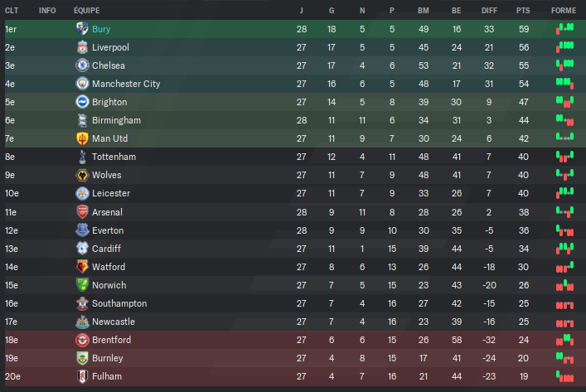Screen dimensions: 586x392
Task: Sort by the FORME column header
Action: (x=564, y=11)
